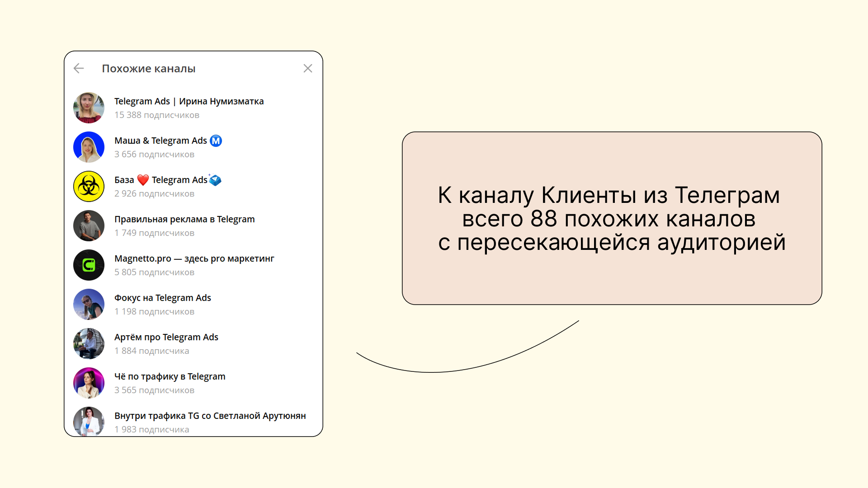Click the red heart emoji in База

[x=143, y=180]
